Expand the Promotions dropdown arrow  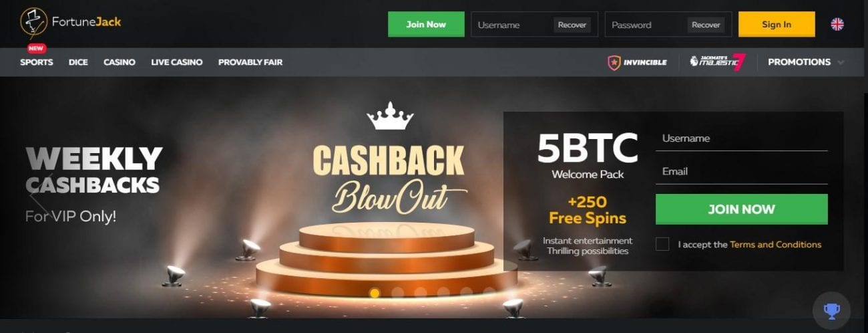pyautogui.click(x=840, y=62)
